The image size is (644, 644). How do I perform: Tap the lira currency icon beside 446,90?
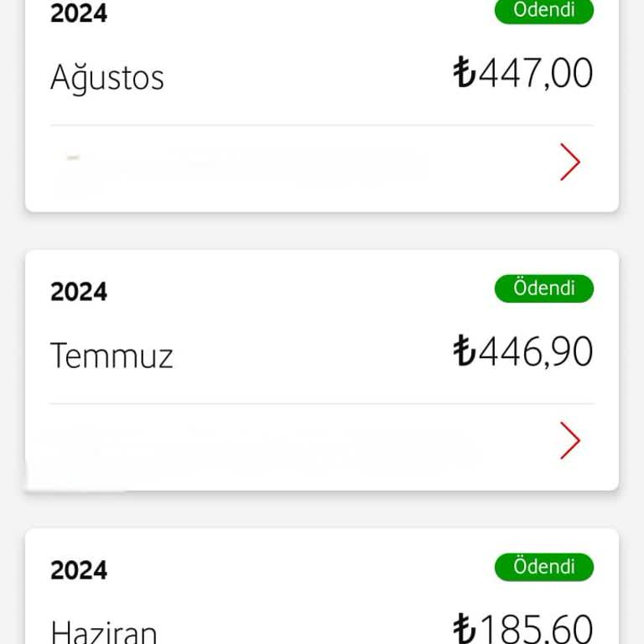[x=465, y=351]
